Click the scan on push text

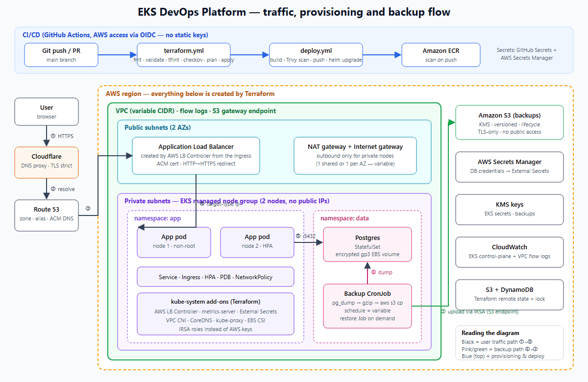[441, 60]
